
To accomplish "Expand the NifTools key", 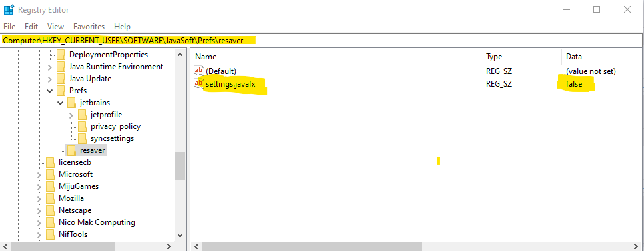I will 39,234.
